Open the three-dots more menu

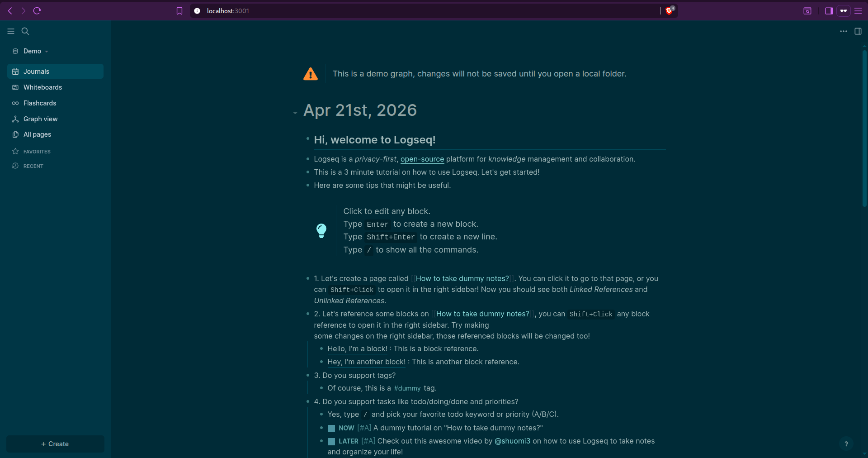(844, 31)
